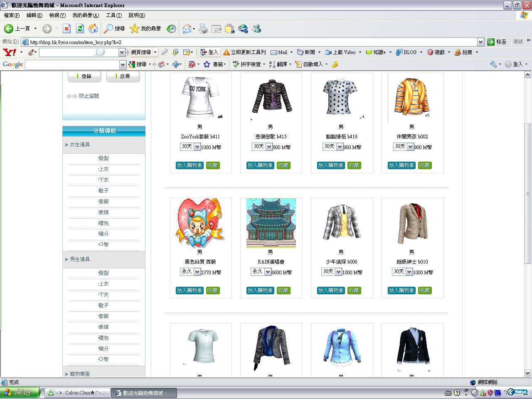Viewport: 532px width, 399px height.
Task: Click the Google toolbar bookmark star icon
Action: coord(207,64)
